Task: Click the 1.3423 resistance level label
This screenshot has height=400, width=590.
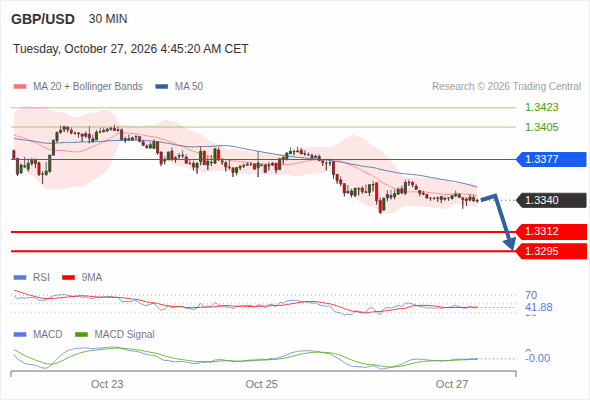Action: (x=541, y=107)
